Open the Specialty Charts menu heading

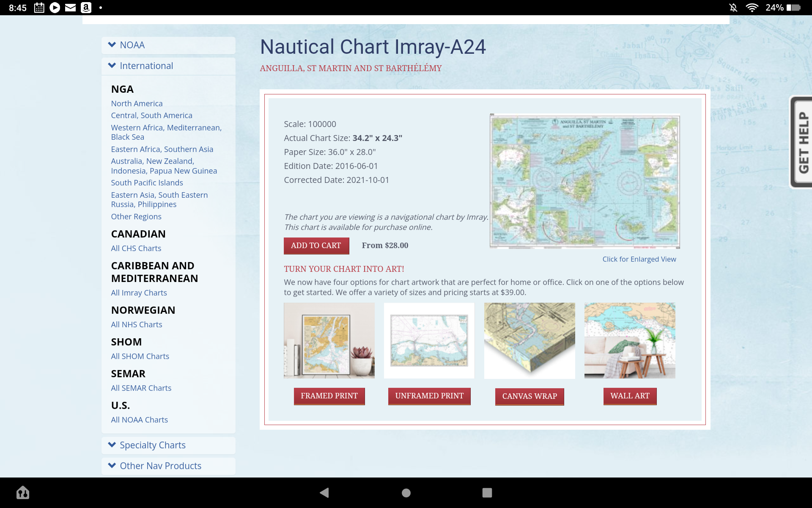click(x=153, y=445)
